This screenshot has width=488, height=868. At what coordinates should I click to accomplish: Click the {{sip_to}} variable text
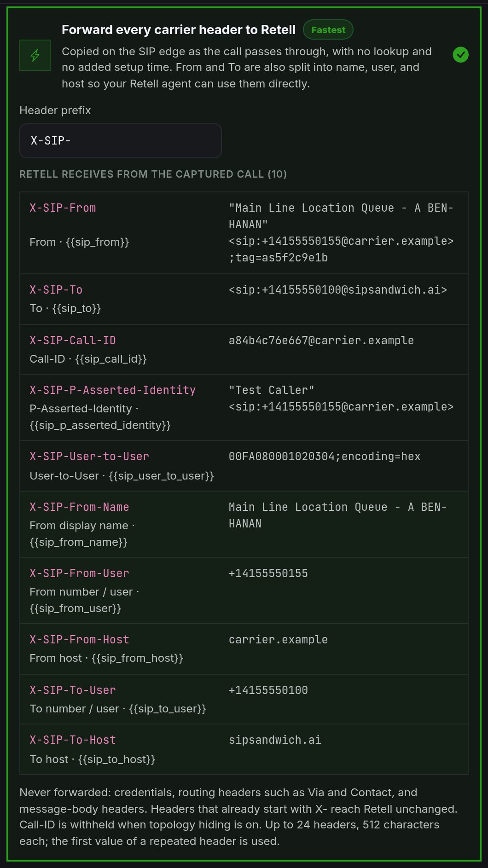76,308
